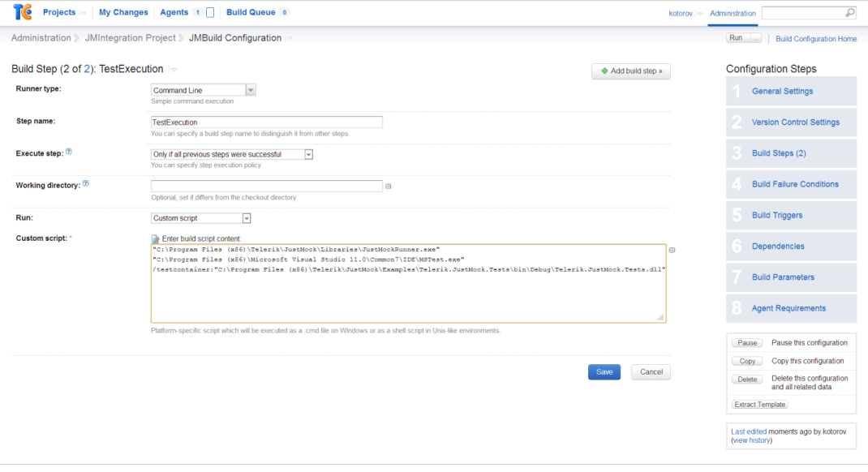Click the script icon before 'Enter build script content'

pos(155,238)
